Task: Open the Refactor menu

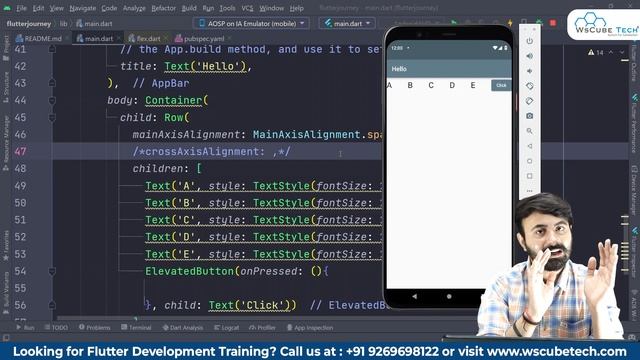Action: click(163, 8)
